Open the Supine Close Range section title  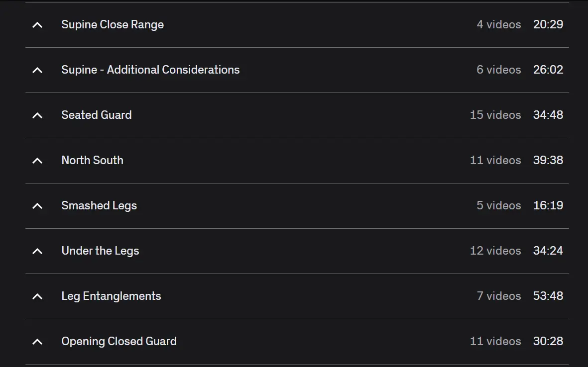[x=113, y=25]
